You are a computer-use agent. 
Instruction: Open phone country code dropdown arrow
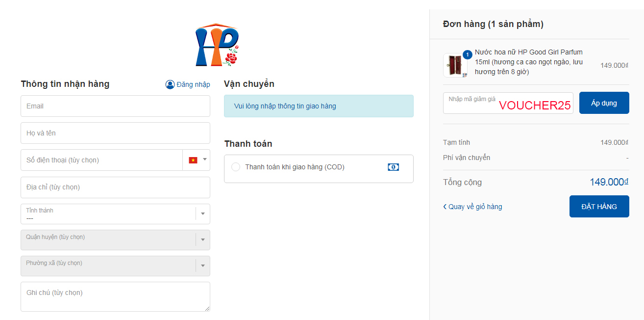click(204, 160)
